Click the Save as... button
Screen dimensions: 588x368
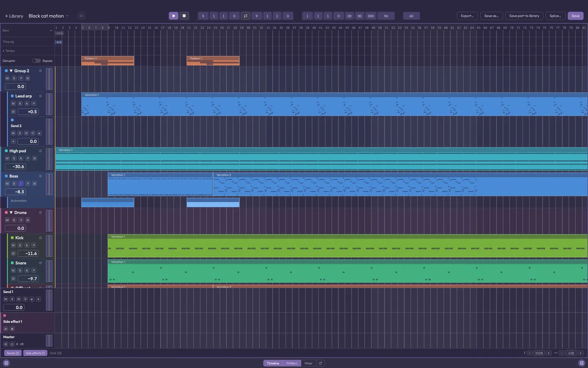click(491, 16)
